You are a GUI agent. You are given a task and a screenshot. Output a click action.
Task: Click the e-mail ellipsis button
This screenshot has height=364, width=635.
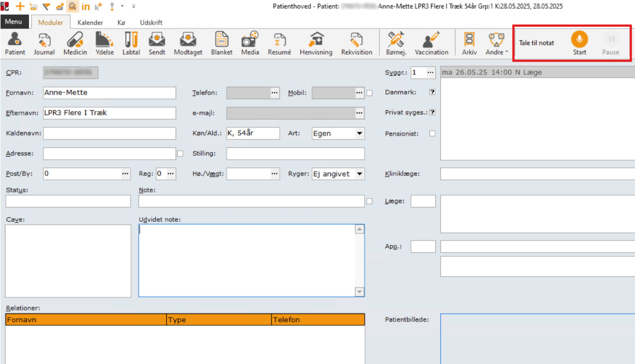pos(359,113)
